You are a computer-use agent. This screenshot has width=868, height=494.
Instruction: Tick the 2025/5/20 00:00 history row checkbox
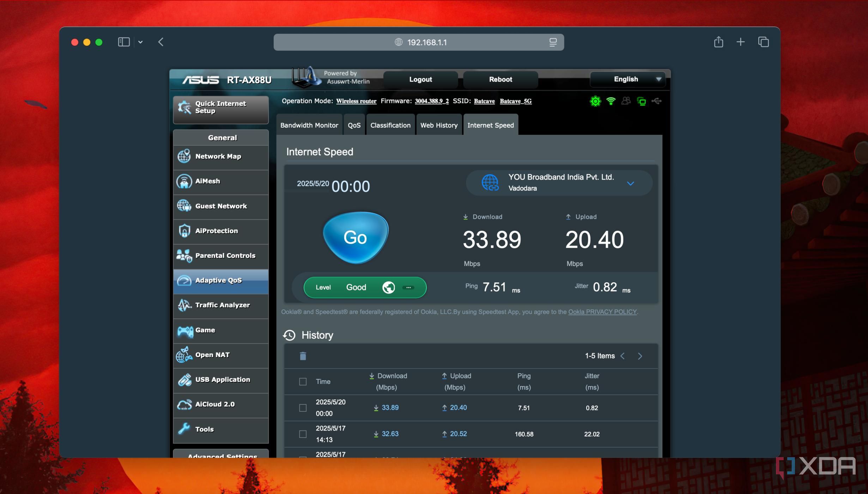pos(303,408)
